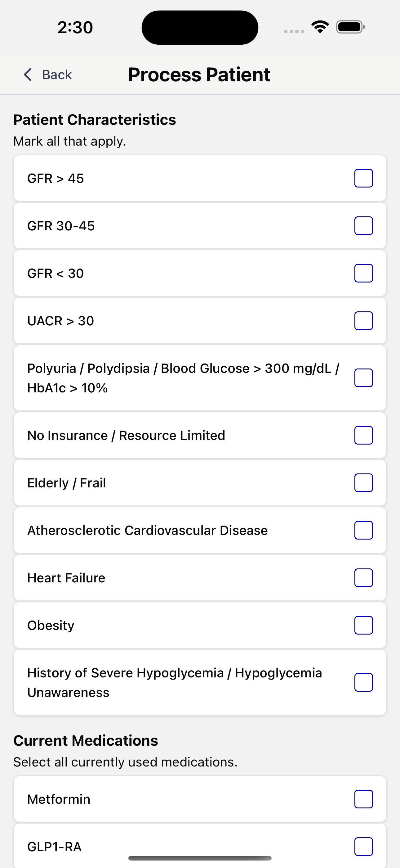Check the GLP1-RA medication checkbox
The image size is (400, 868).
[364, 847]
